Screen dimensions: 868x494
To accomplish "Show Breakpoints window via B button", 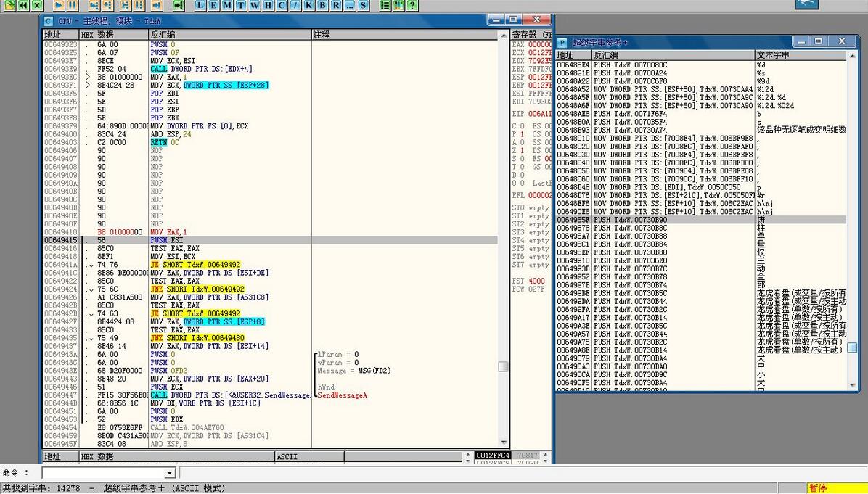I will click(x=322, y=5).
